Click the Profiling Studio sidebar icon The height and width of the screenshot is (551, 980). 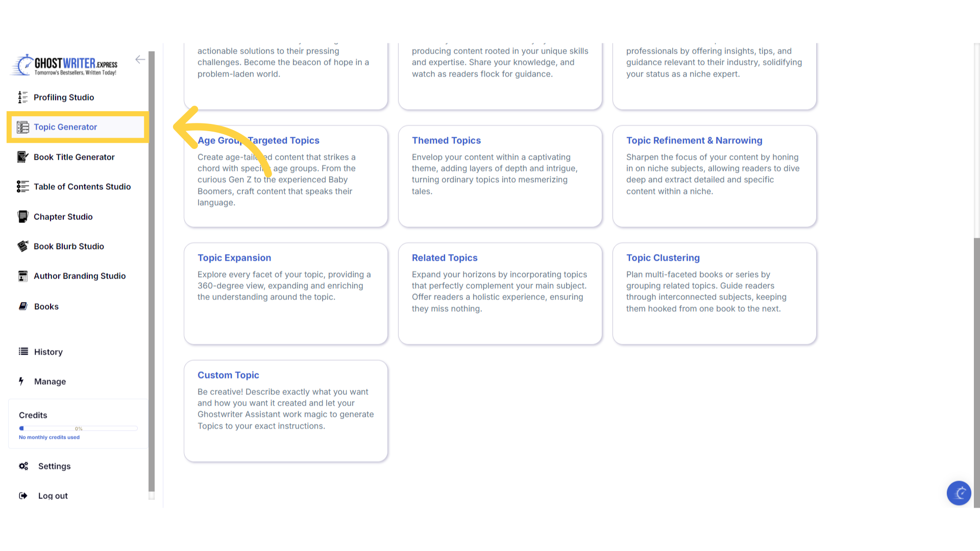(x=22, y=97)
